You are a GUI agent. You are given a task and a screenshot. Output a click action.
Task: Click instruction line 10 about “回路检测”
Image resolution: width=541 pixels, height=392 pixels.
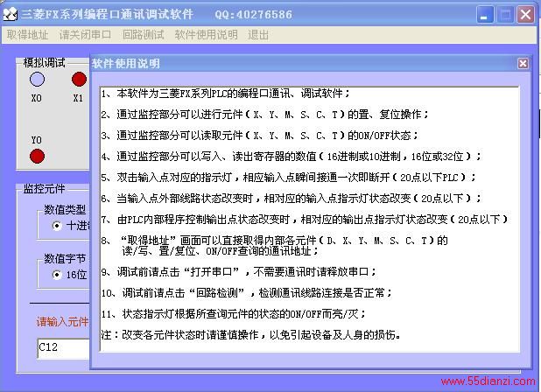click(247, 293)
